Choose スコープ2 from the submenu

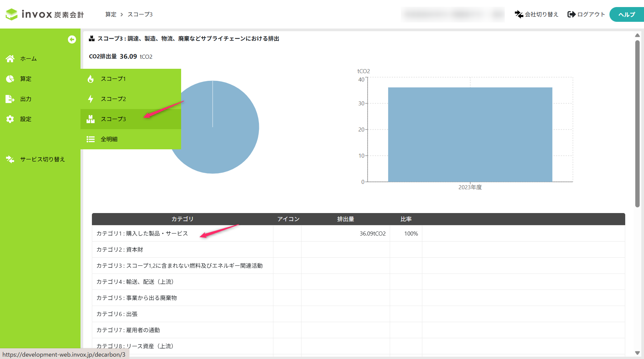(131, 99)
